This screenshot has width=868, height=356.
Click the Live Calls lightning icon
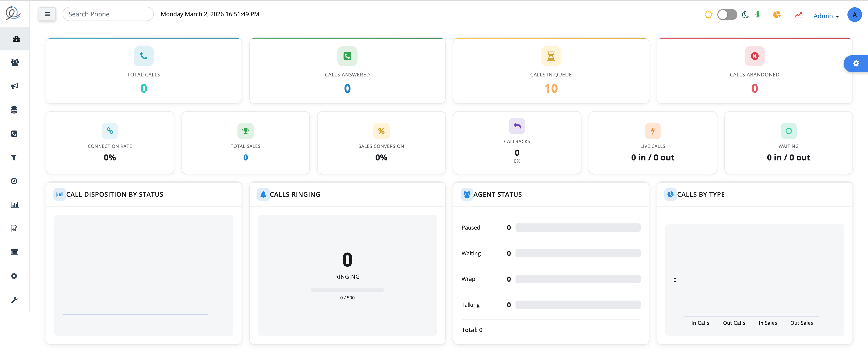pos(653,131)
